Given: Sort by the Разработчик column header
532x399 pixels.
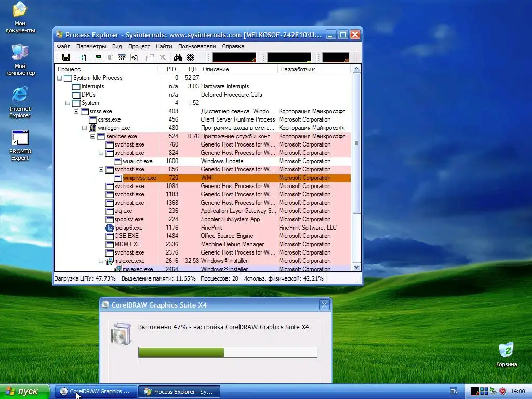Looking at the screenshot, I should (x=314, y=69).
